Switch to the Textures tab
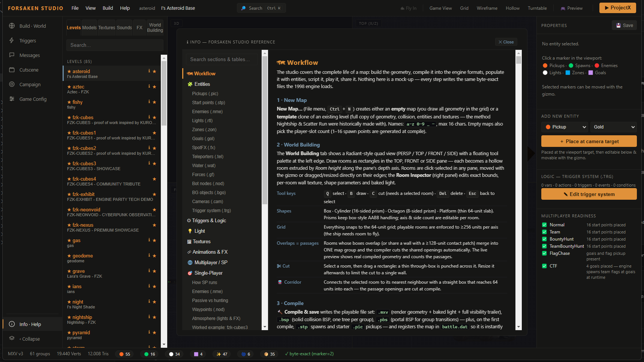This screenshot has width=644, height=362. tap(107, 28)
